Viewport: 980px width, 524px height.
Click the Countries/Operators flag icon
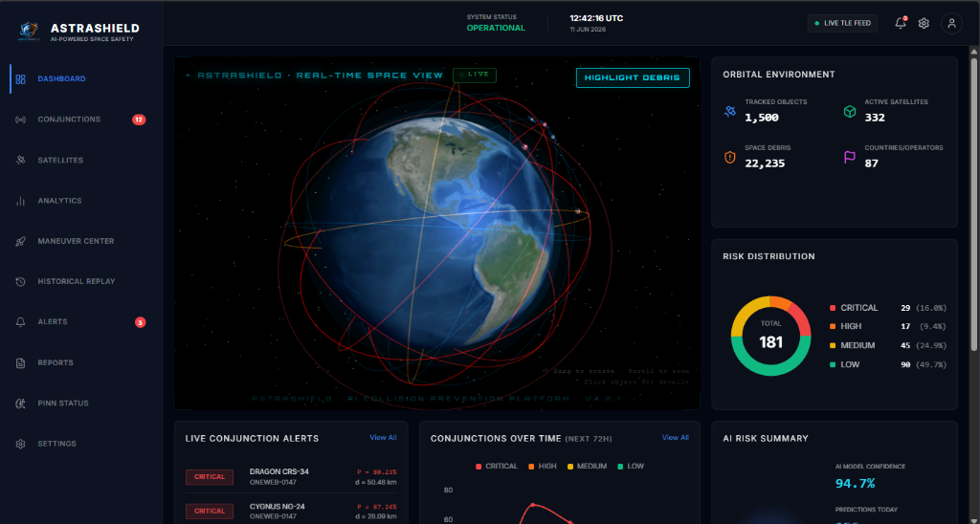tap(850, 158)
